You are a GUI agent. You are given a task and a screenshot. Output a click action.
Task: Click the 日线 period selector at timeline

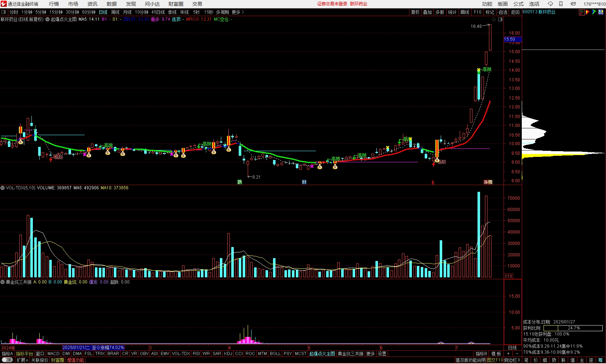[x=512, y=348]
